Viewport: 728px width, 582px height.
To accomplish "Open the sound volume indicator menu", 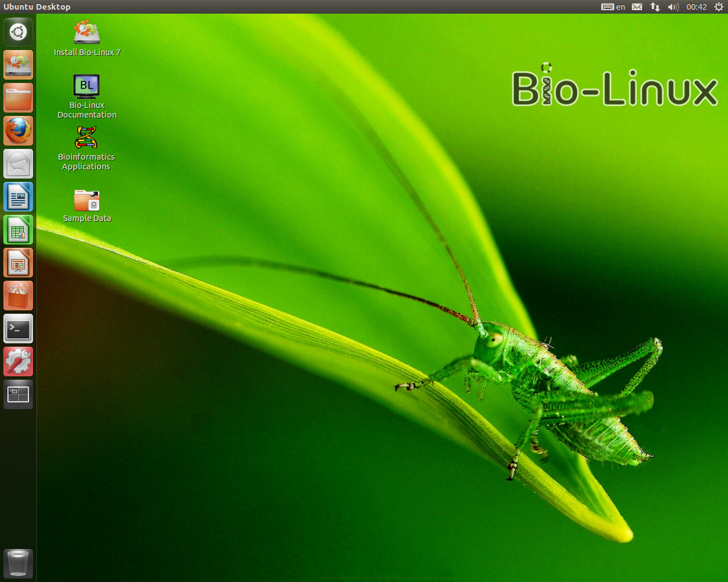I will pos(673,7).
